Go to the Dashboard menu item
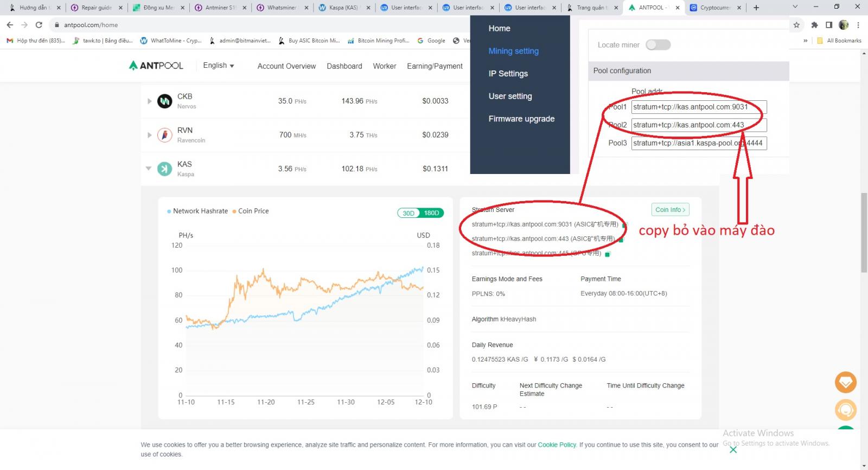Image resolution: width=868 pixels, height=470 pixels. 344,66
